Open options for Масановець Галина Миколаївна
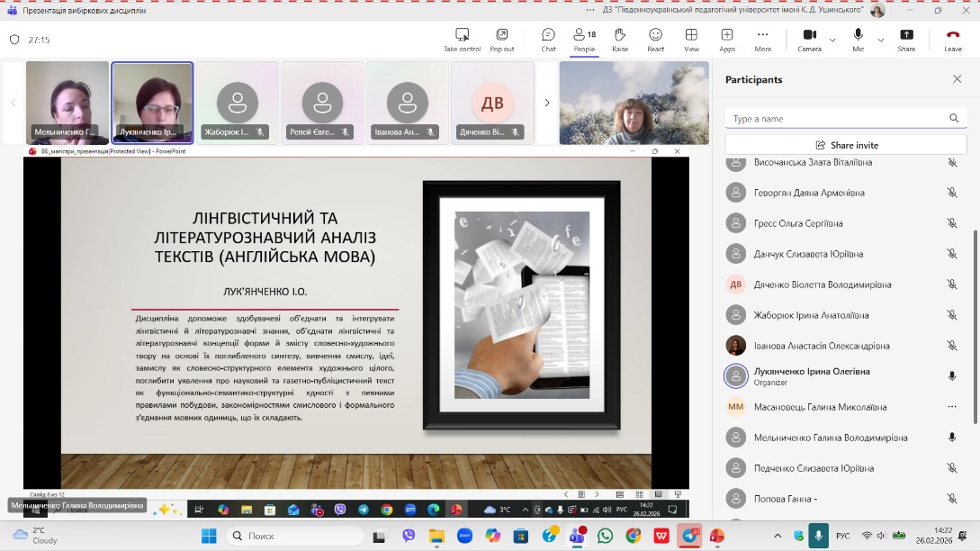The image size is (980, 551). tap(952, 407)
